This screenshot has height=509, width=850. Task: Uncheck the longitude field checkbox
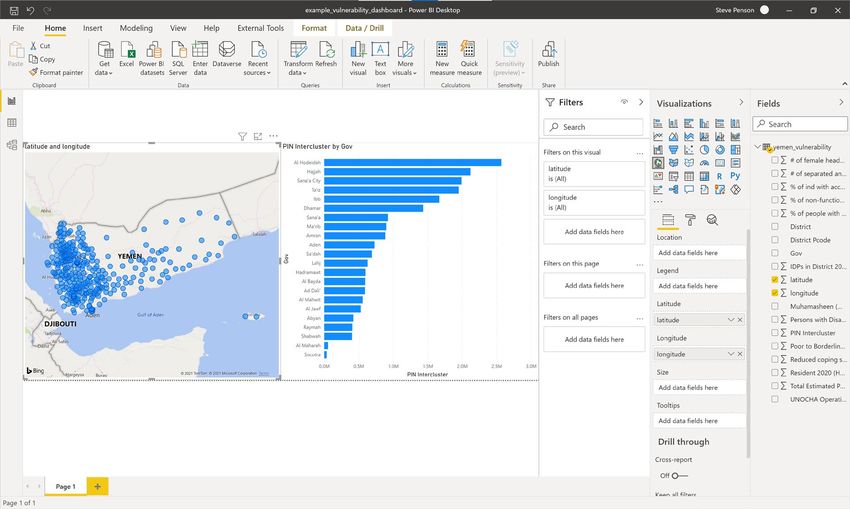coord(775,293)
